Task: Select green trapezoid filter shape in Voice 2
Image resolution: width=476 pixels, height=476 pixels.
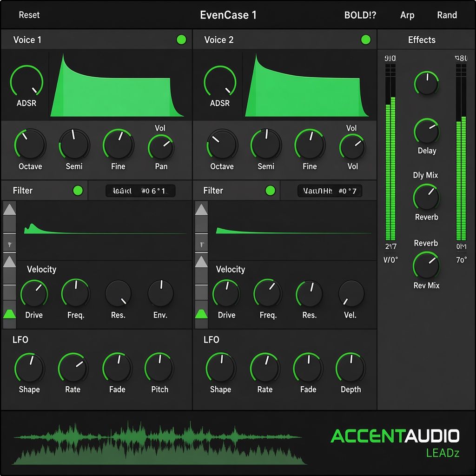Action: coord(201,314)
